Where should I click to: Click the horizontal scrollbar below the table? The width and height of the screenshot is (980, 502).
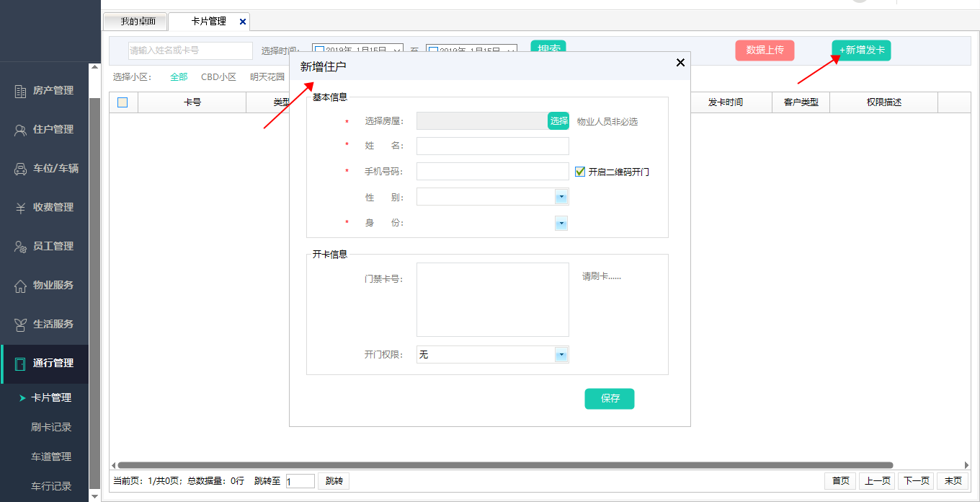[x=504, y=465]
